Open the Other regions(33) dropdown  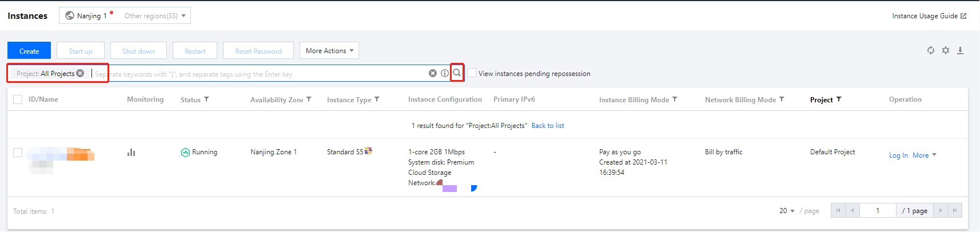coord(155,16)
